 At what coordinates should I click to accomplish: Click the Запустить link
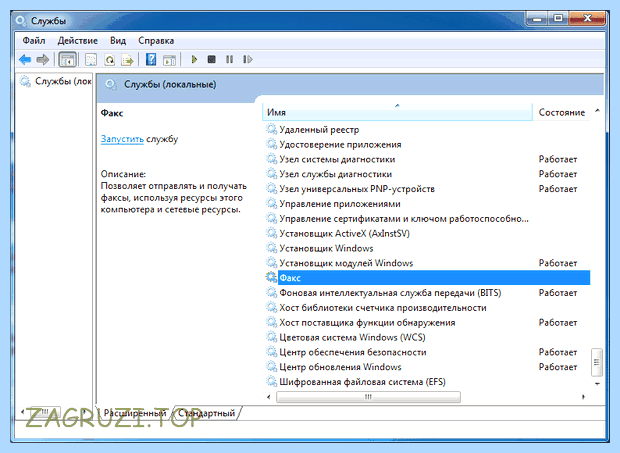[122, 139]
